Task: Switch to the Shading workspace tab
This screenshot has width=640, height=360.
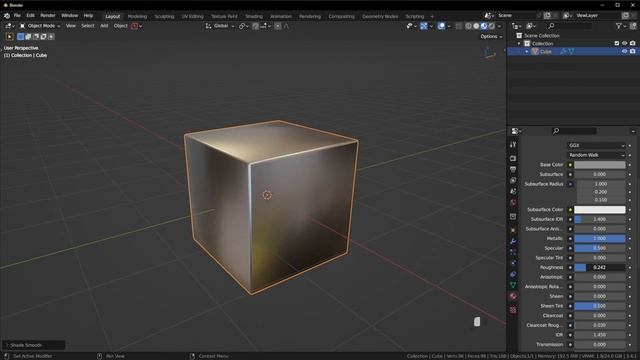Action: tap(254, 17)
